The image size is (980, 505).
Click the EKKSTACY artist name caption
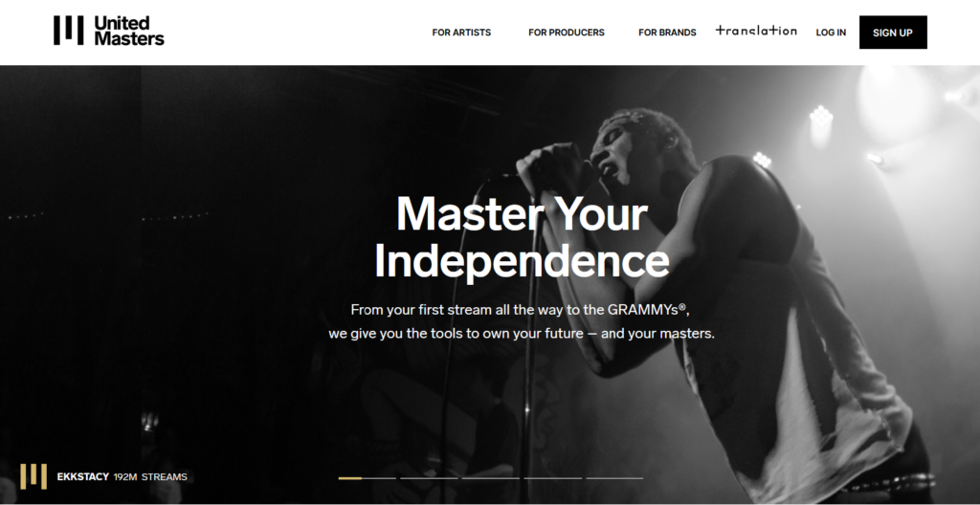click(x=83, y=477)
